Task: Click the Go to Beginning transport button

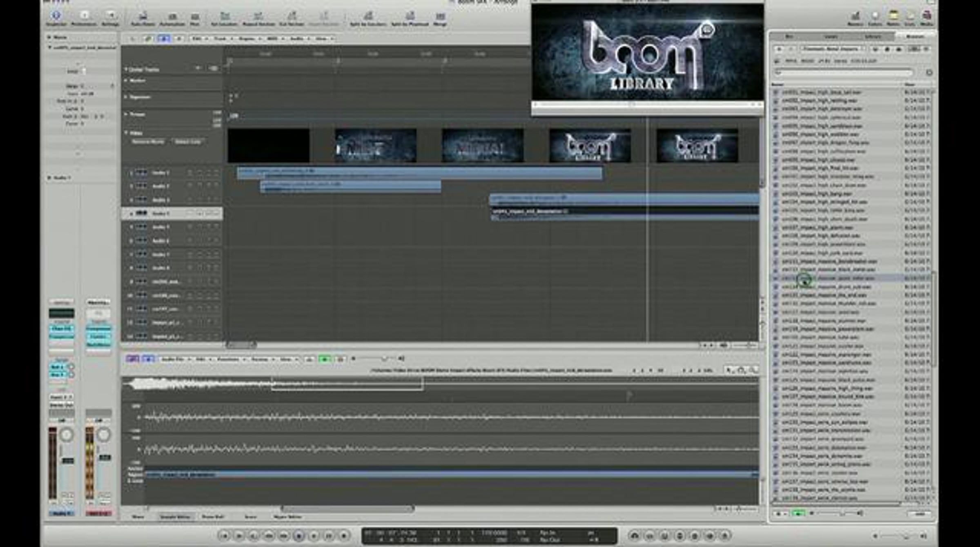Action: click(x=224, y=536)
